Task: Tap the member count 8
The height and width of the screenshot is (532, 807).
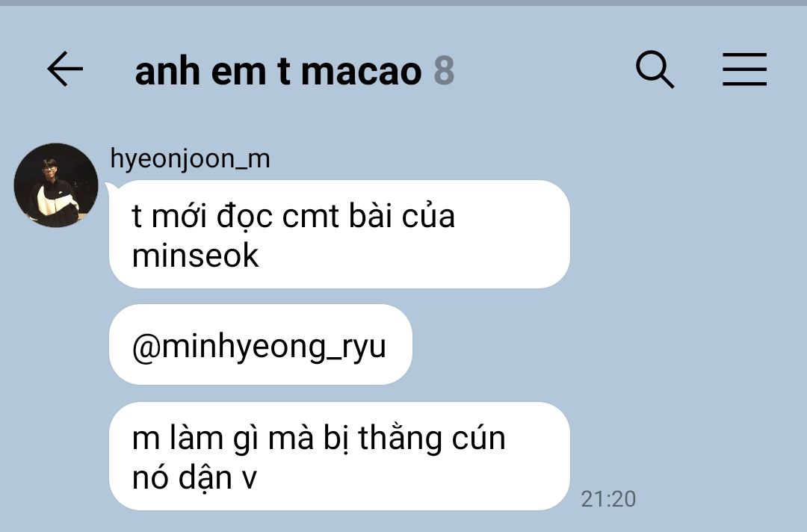Action: pyautogui.click(x=444, y=71)
